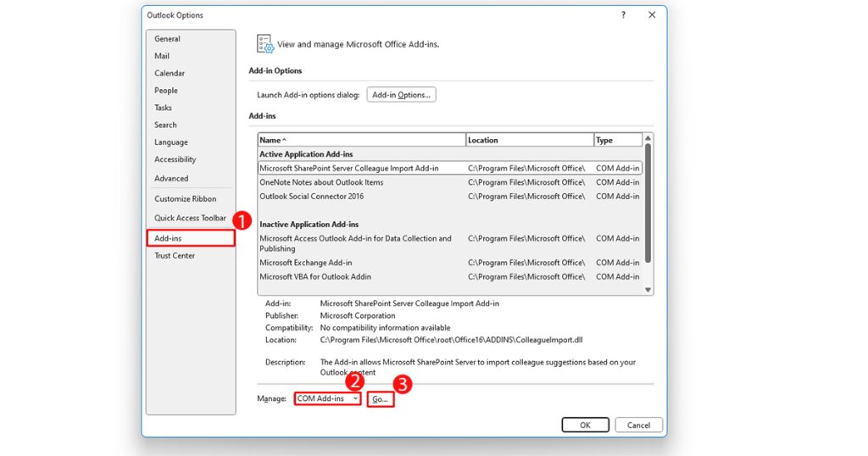Click scroll down arrow of add-ins list

648,290
